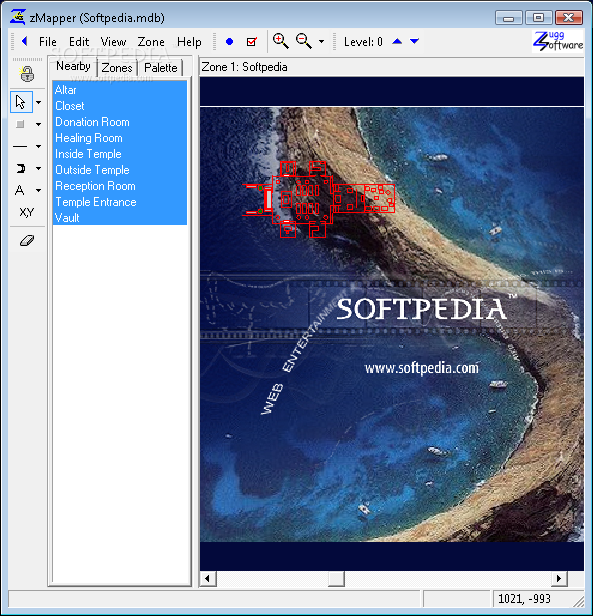Open the line tool dropdown arrow

tap(39, 147)
